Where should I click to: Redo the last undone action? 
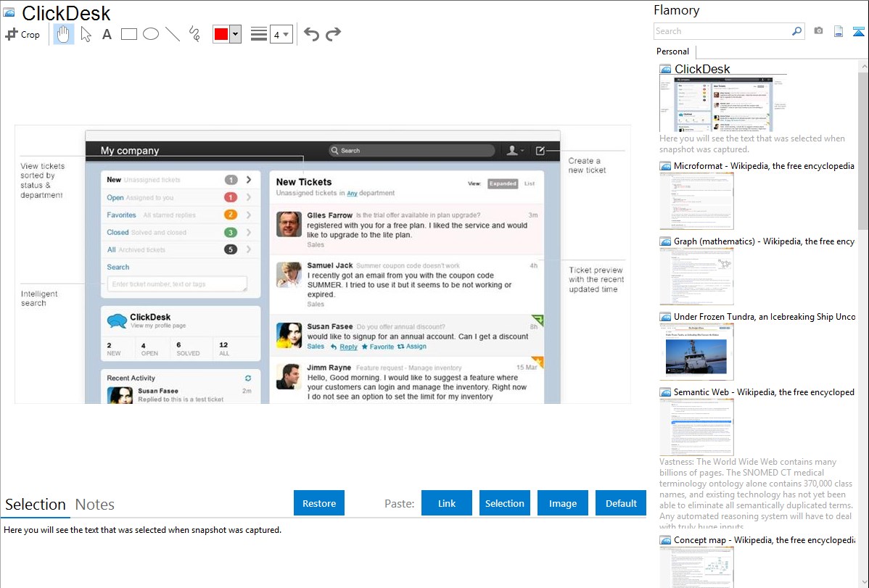(333, 34)
